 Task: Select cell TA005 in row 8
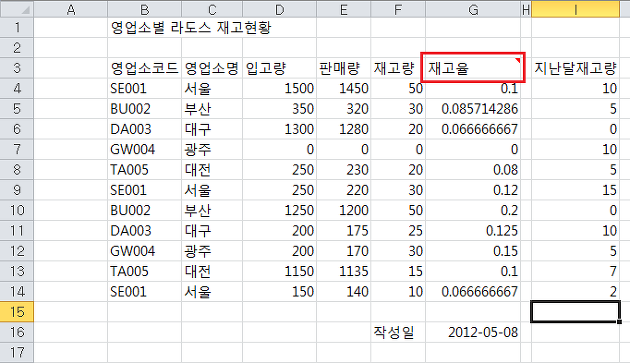click(145, 170)
